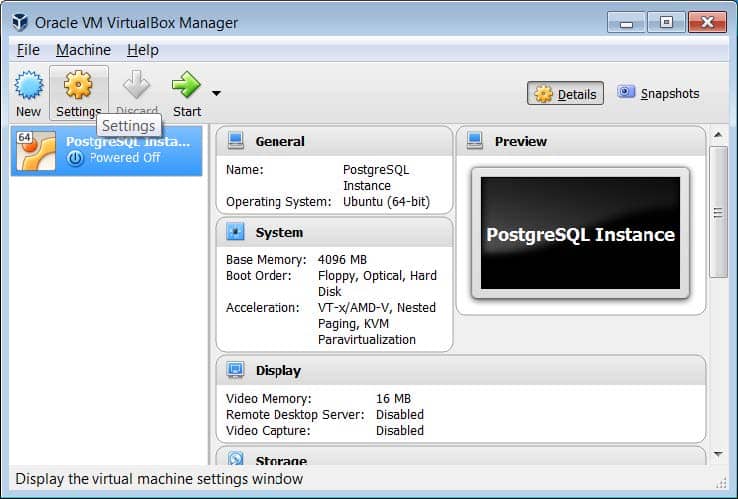Open Settings via the gear toolbar icon
Image resolution: width=738 pixels, height=499 pixels.
click(x=78, y=85)
